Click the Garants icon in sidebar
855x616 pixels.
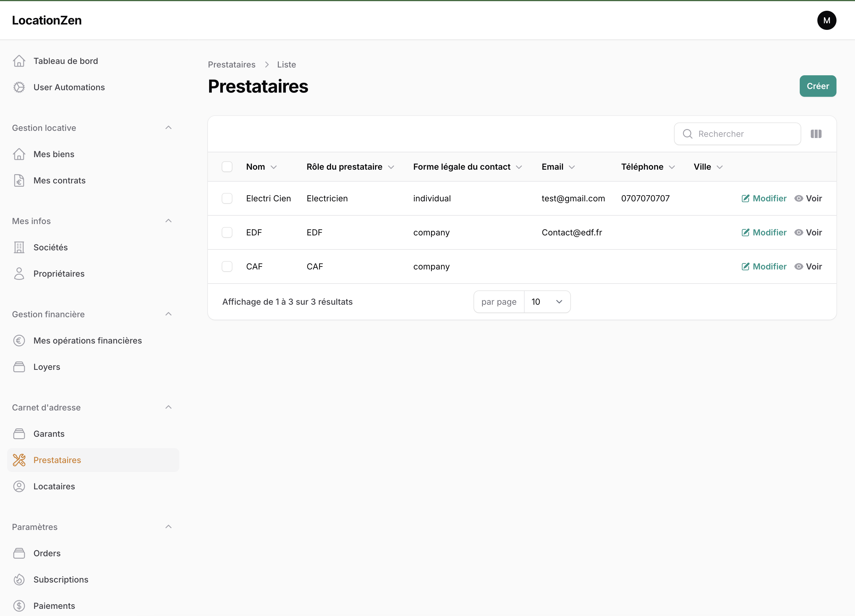point(19,433)
